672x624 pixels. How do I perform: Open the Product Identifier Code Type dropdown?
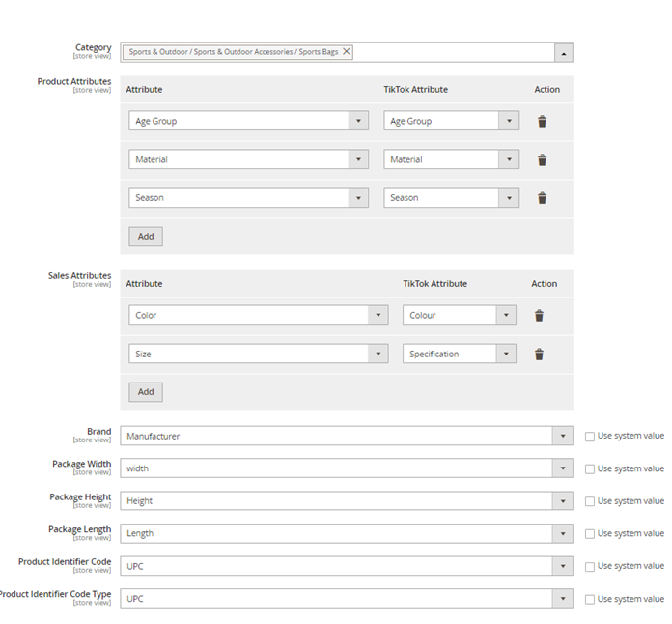pyautogui.click(x=348, y=599)
